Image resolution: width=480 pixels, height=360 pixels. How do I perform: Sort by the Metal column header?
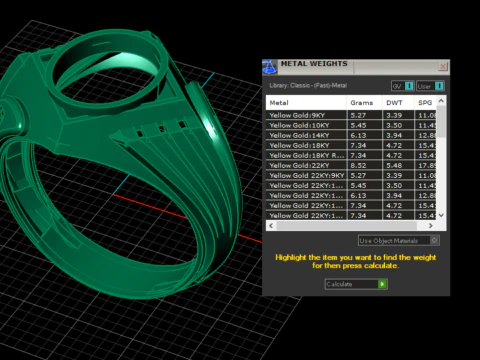point(306,103)
